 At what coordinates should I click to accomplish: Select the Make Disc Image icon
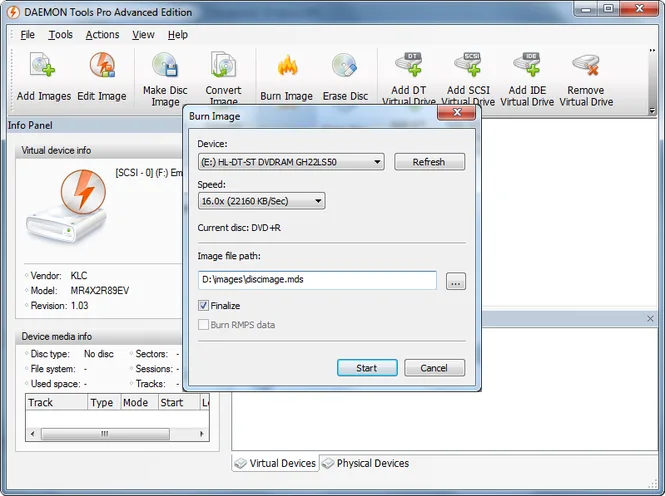(165, 64)
